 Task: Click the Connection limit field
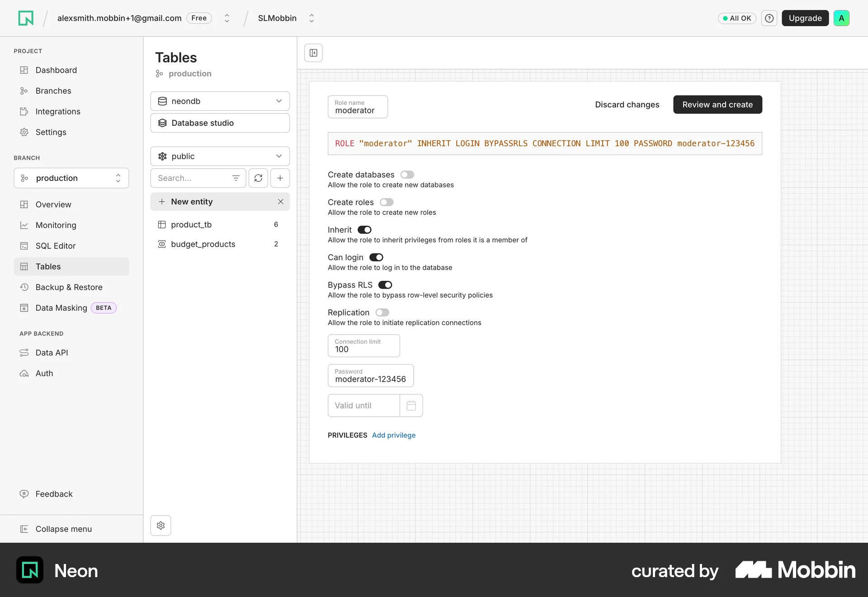(363, 346)
